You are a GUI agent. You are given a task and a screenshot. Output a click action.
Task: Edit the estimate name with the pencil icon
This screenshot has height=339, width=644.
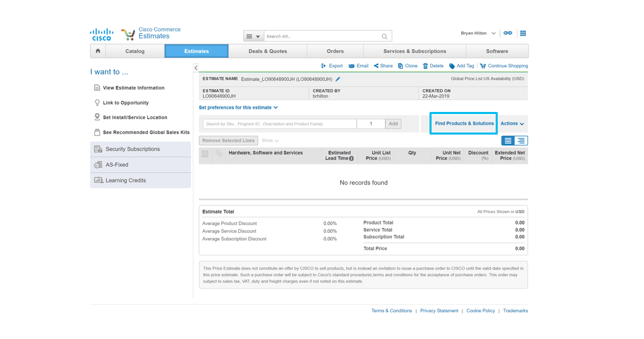[x=338, y=79]
